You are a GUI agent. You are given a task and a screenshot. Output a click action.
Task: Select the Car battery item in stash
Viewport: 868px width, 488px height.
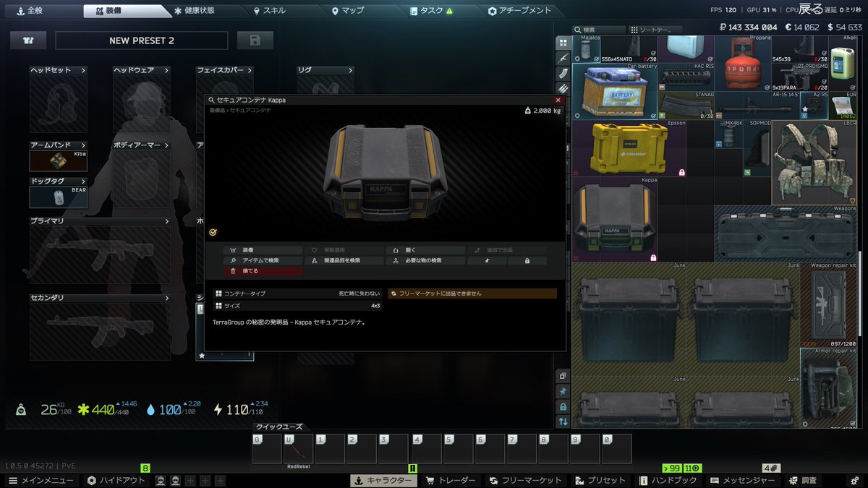tap(615, 91)
